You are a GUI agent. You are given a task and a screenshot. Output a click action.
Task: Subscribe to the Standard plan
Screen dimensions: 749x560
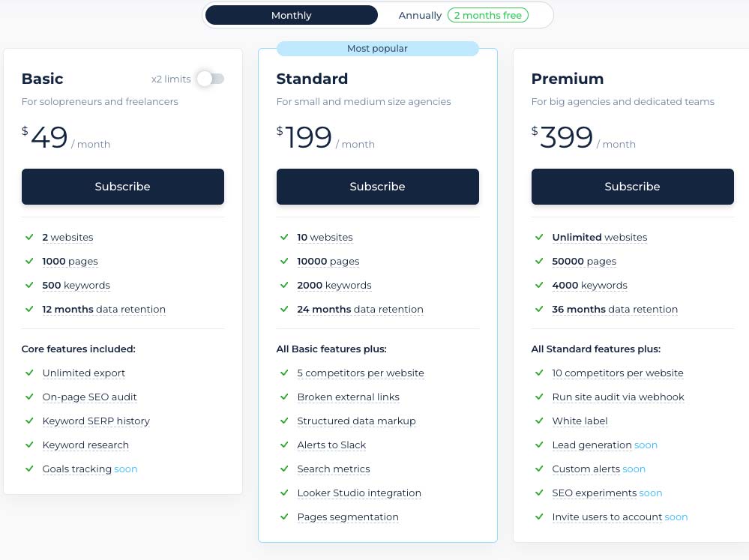[x=377, y=186]
